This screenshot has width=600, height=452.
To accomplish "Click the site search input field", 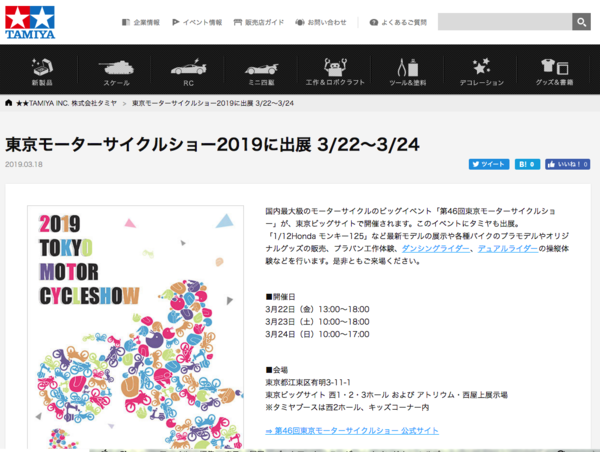I will pos(504,22).
